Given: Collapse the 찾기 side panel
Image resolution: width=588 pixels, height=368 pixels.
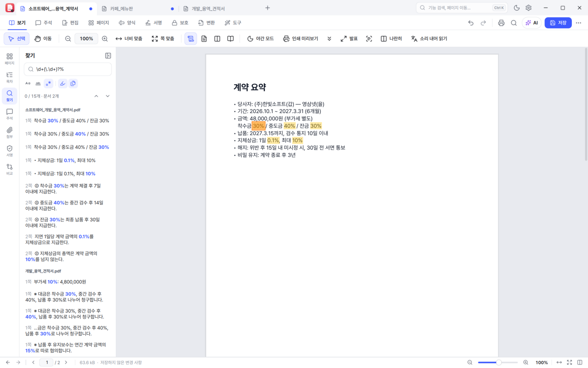Looking at the screenshot, I should (x=108, y=56).
